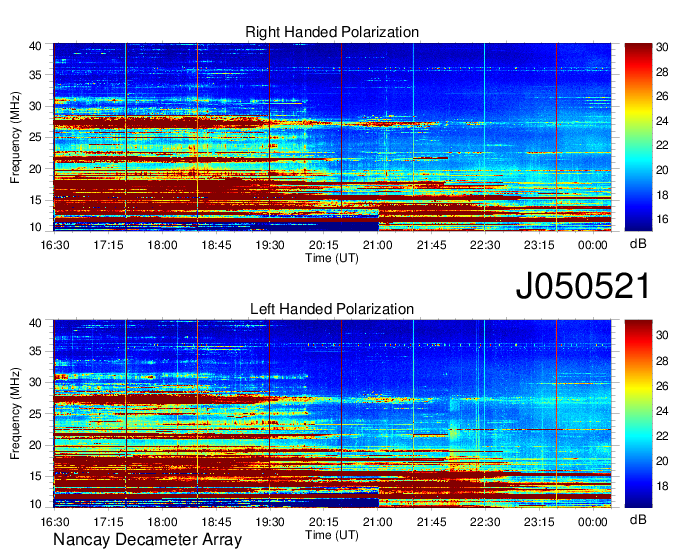
Task: Click the 19:30 time tick under Right Handed plot
Action: tap(270, 245)
